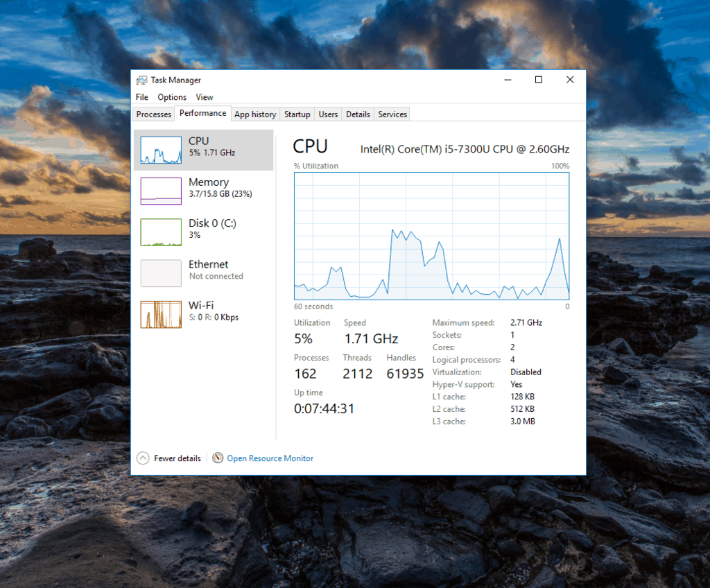The height and width of the screenshot is (588, 710).
Task: Click the large '5%' utilization value
Action: (304, 339)
